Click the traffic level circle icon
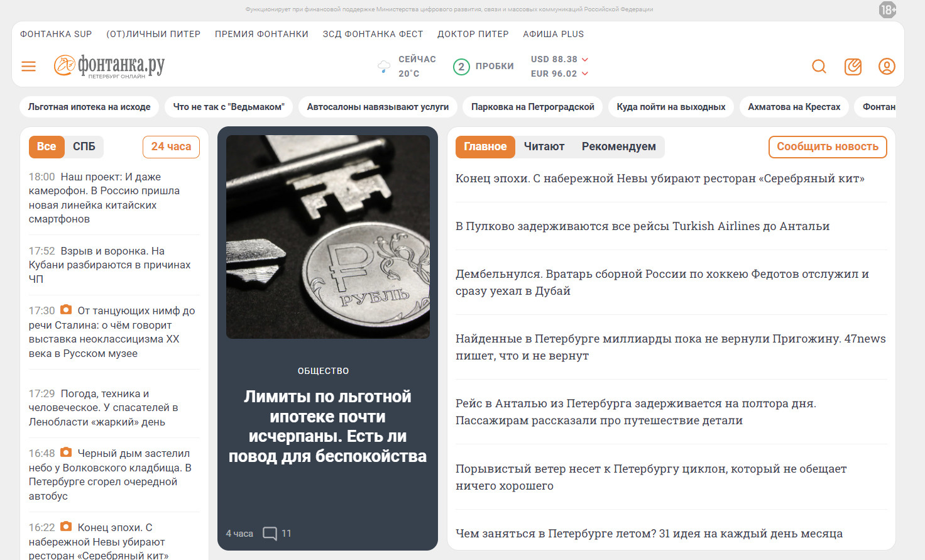Screen dimensions: 925x560 461,67
